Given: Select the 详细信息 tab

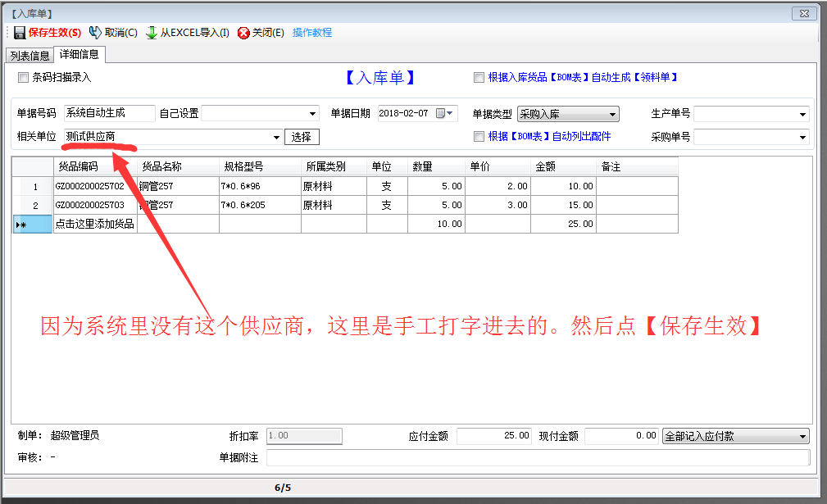Looking at the screenshot, I should 80,55.
